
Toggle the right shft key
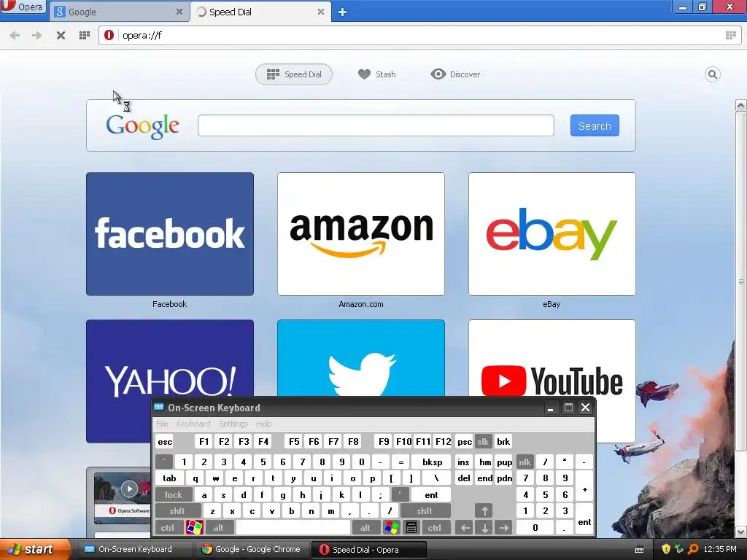(425, 511)
